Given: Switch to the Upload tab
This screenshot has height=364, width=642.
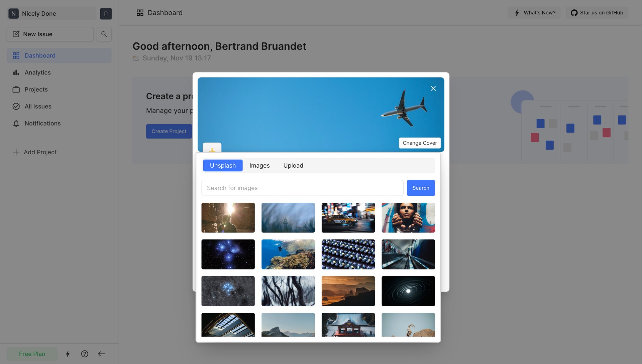Looking at the screenshot, I should [293, 166].
